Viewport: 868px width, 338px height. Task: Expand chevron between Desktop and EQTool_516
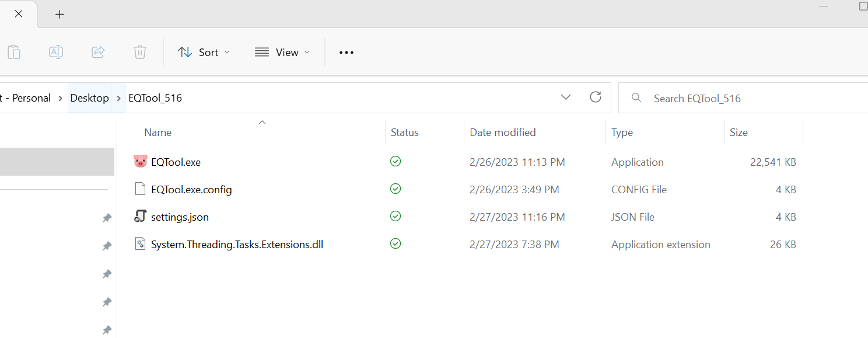coord(119,98)
